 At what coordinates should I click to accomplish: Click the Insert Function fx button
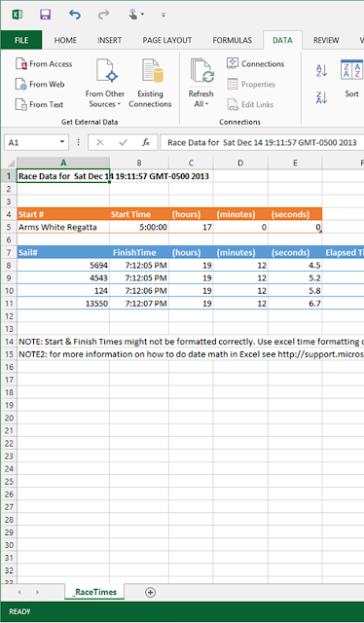(x=146, y=142)
